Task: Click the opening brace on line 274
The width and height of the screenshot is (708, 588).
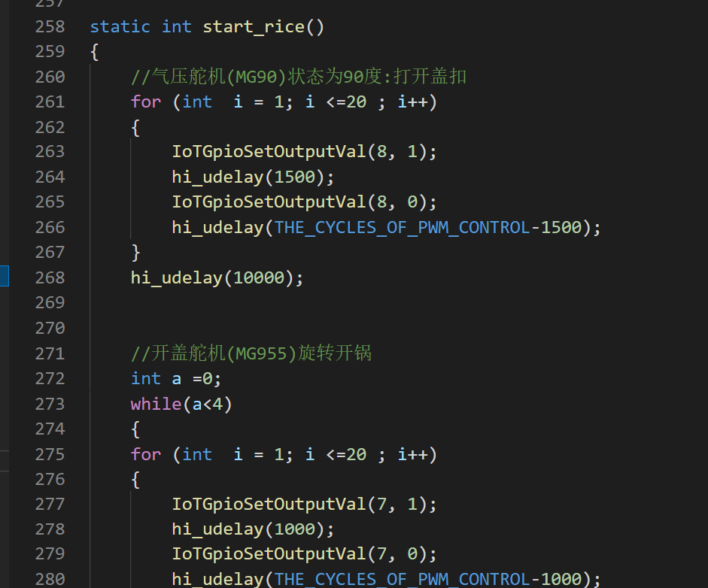Action: [135, 429]
